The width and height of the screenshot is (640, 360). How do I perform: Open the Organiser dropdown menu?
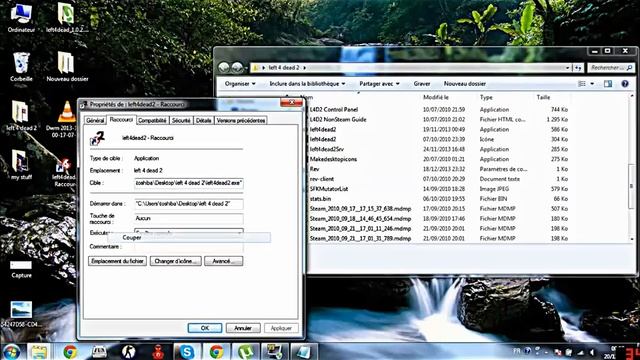[x=240, y=84]
